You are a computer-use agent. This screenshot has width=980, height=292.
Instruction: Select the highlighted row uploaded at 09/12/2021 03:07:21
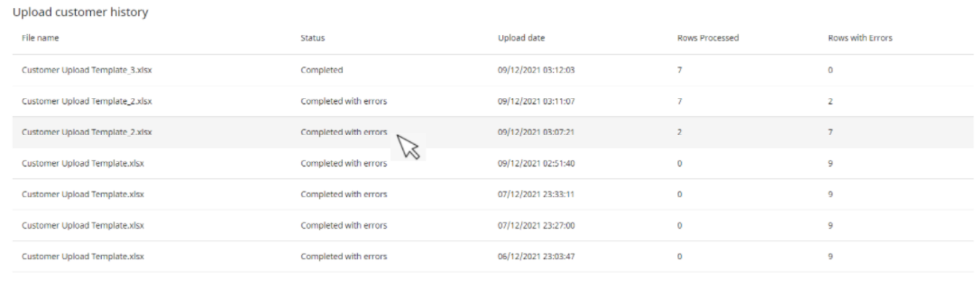click(493, 132)
